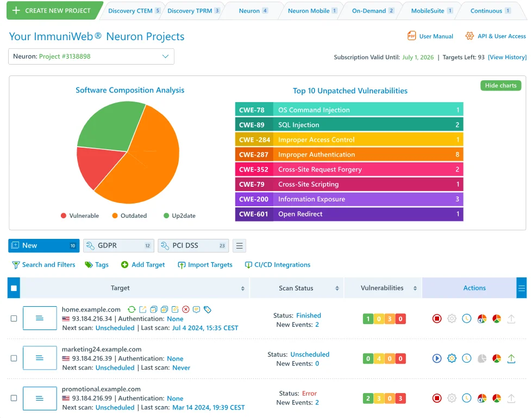Select the Neuron tab
The width and height of the screenshot is (532, 418).
click(253, 11)
